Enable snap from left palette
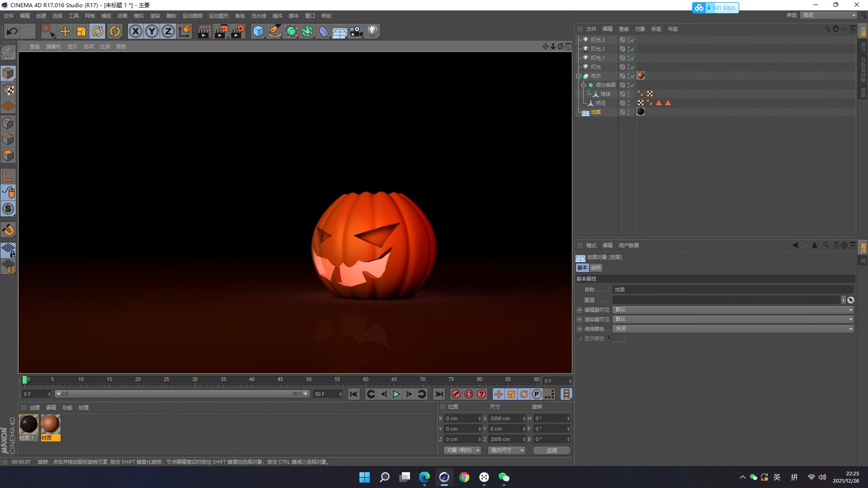868x488 pixels. coord(8,230)
